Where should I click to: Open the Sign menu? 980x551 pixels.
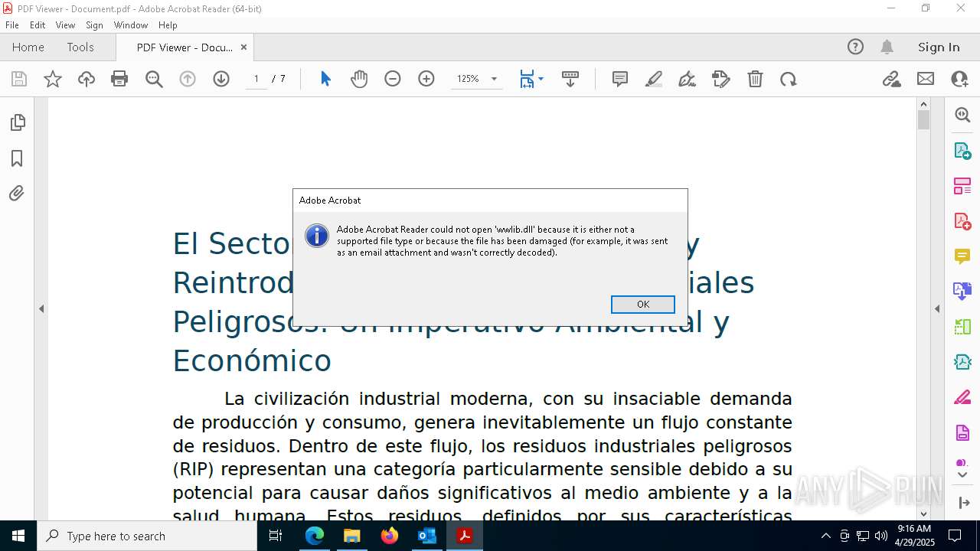94,25
